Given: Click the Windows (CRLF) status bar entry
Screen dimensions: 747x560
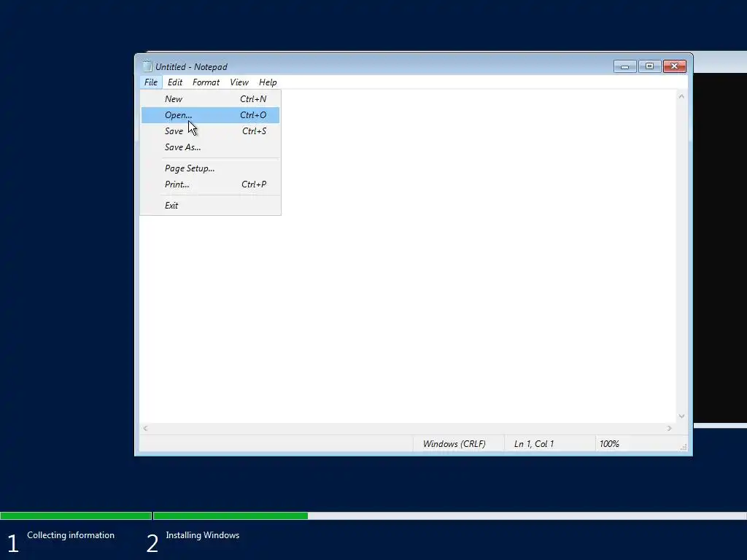Looking at the screenshot, I should (x=454, y=444).
